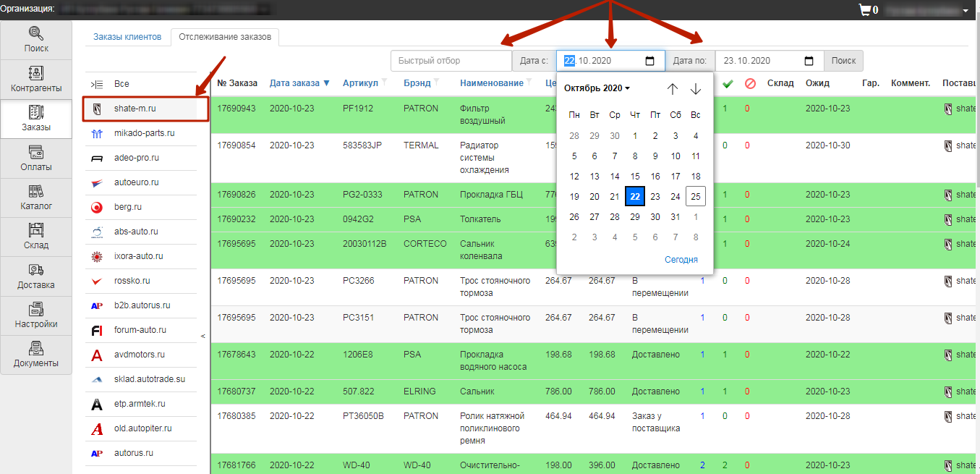Click article PT36050B

pos(363,416)
